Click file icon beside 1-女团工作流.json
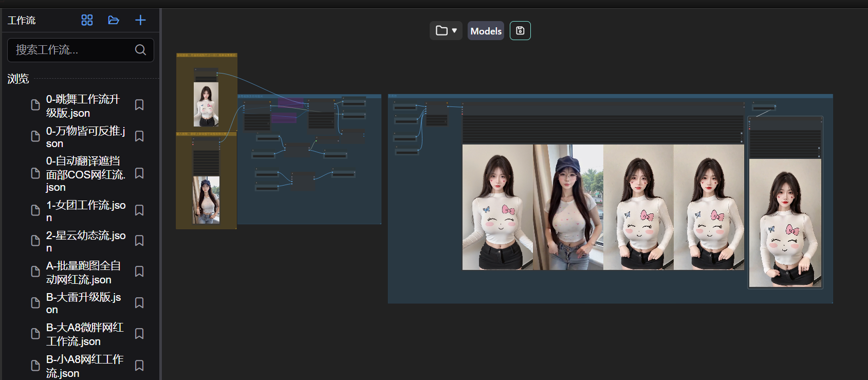868x380 pixels. coord(35,210)
